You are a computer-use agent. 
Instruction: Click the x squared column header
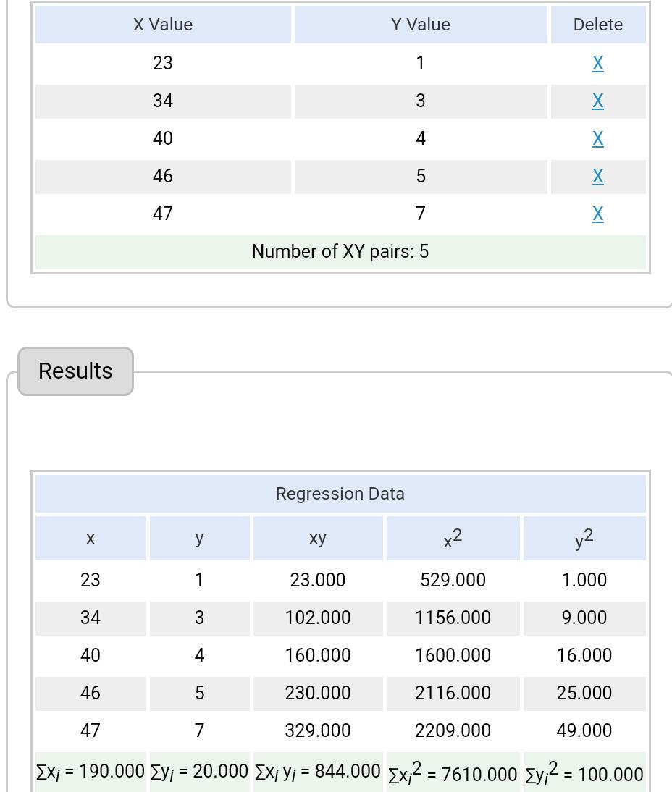point(453,539)
